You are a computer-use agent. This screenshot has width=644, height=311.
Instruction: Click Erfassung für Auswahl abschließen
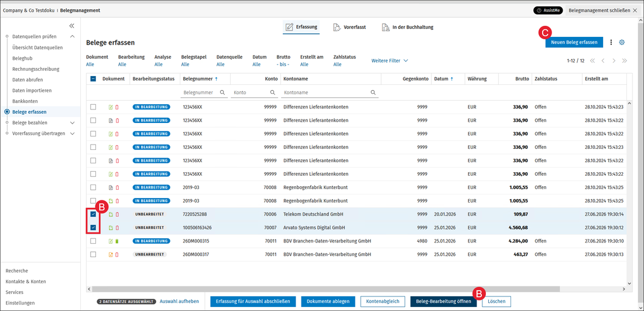coord(252,302)
